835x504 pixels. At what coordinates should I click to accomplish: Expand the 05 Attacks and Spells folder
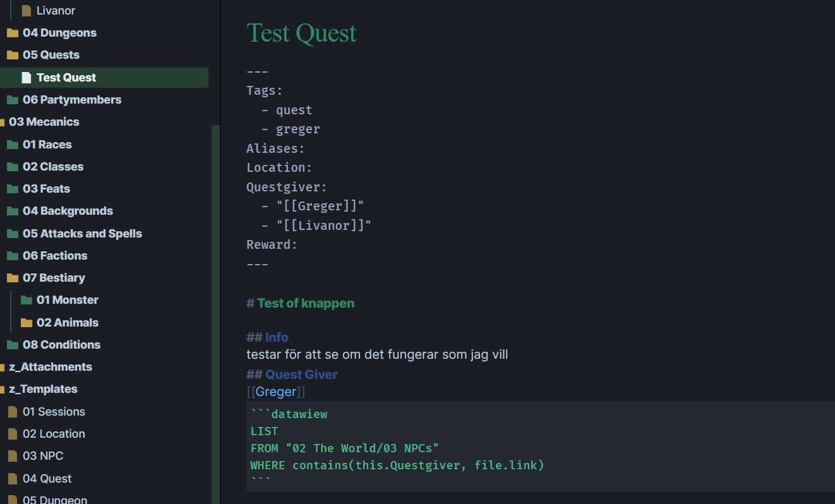82,234
